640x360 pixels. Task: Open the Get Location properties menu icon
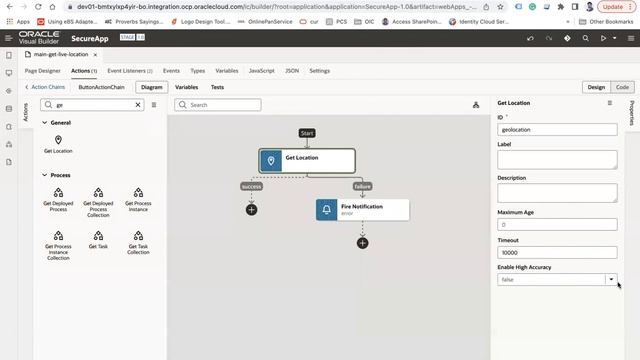pos(610,103)
